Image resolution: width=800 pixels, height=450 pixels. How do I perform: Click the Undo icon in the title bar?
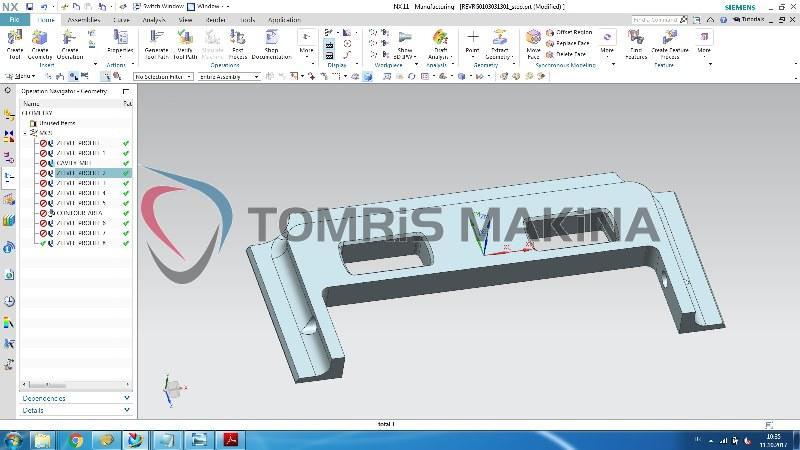click(44, 7)
